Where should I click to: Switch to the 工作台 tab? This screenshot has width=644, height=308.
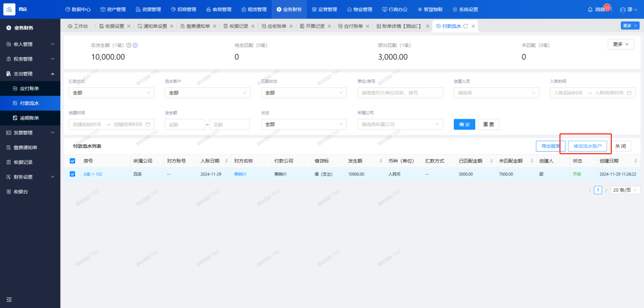point(78,26)
